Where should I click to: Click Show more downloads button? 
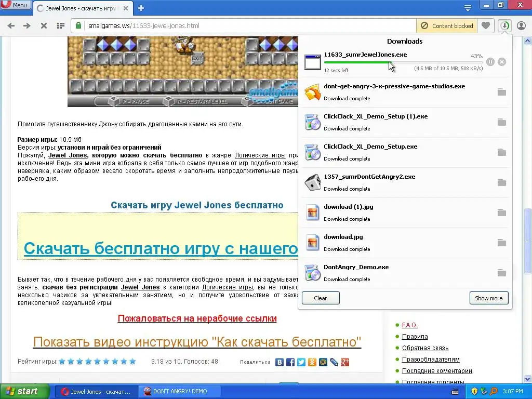coord(489,298)
